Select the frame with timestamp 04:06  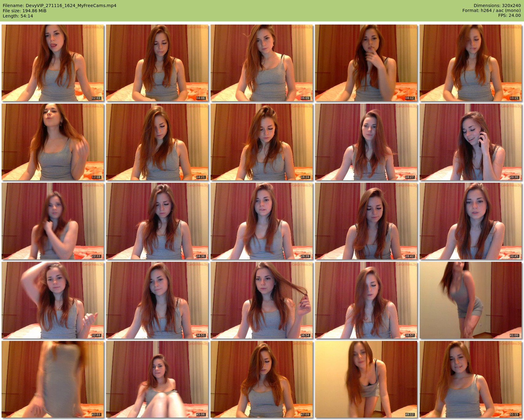click(x=157, y=63)
